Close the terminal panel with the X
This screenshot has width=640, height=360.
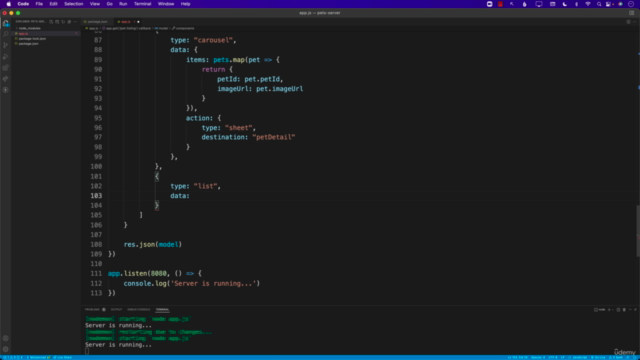[x=635, y=310]
